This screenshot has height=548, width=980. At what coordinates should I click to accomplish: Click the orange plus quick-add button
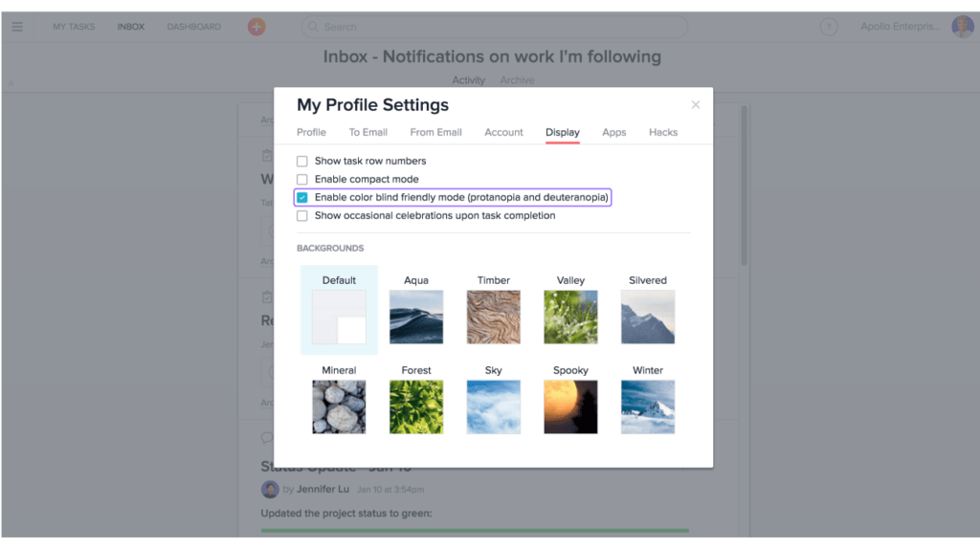click(256, 27)
